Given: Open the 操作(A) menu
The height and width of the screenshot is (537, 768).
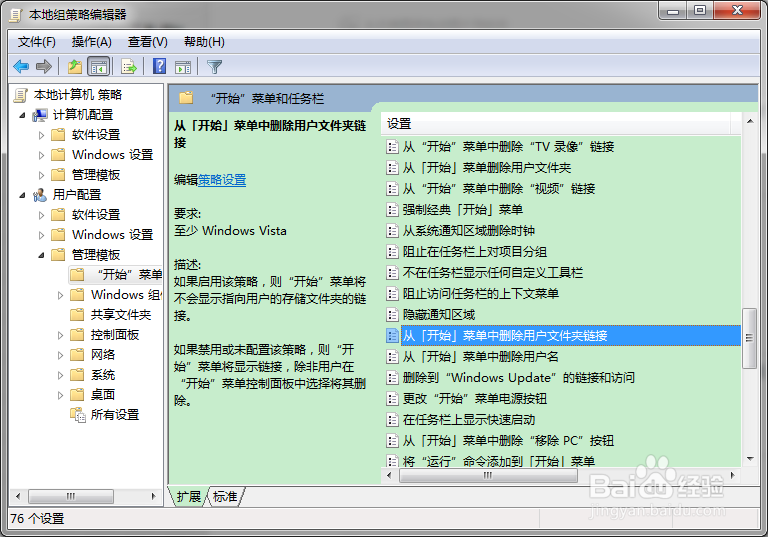Looking at the screenshot, I should (92, 42).
